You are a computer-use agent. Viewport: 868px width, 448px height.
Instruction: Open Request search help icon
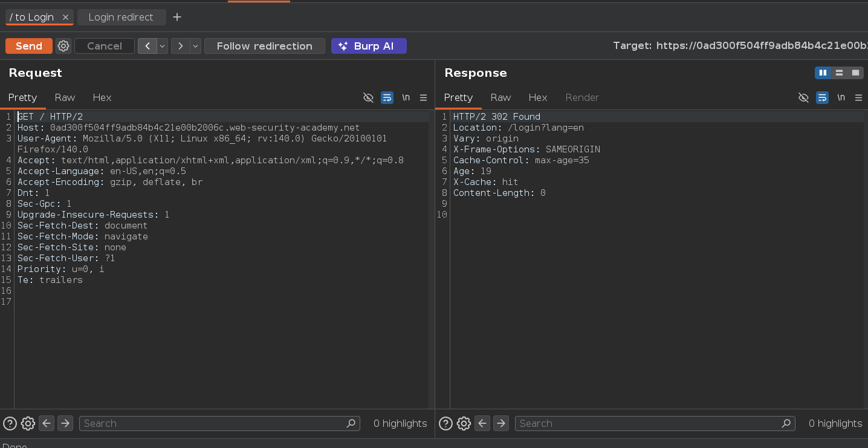10,423
